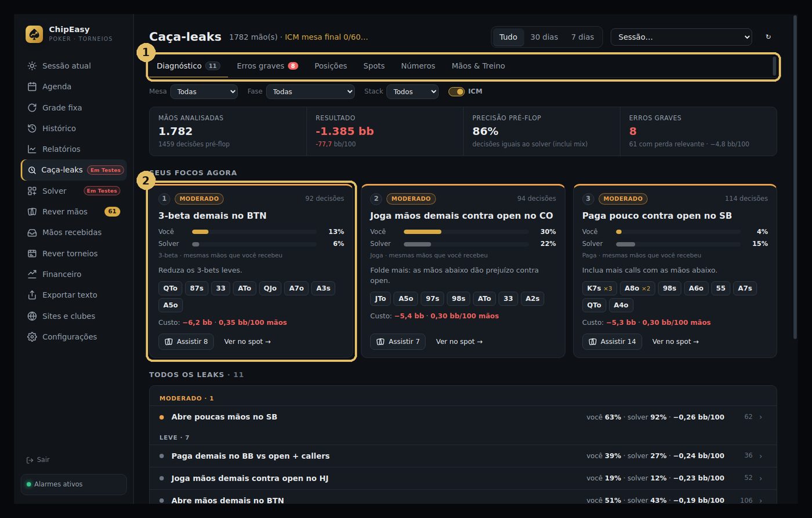Go to the Agenda calendar page
812x518 pixels.
coord(74,86)
